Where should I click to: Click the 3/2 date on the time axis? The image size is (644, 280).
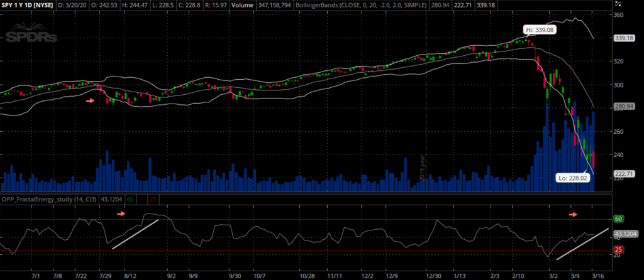pos(553,276)
